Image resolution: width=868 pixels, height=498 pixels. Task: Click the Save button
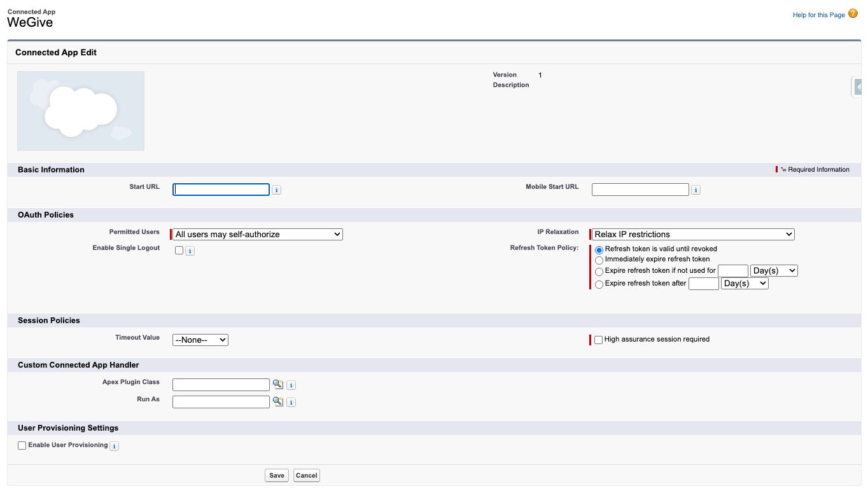click(277, 475)
